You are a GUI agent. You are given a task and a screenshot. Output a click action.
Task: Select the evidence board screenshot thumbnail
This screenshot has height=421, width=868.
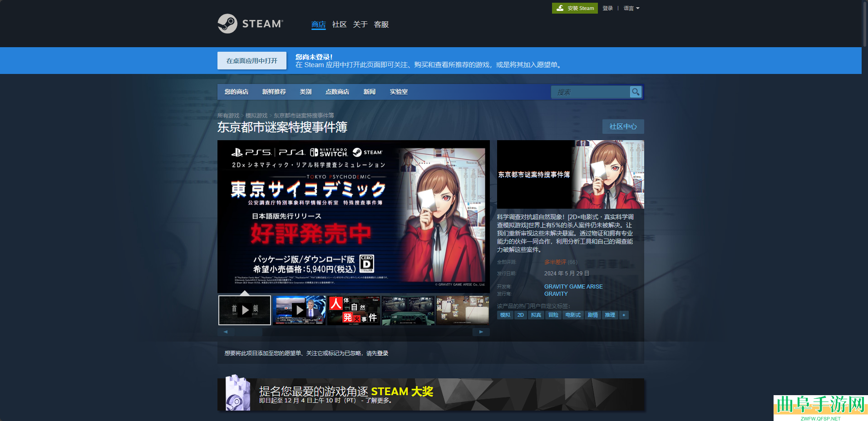[463, 310]
